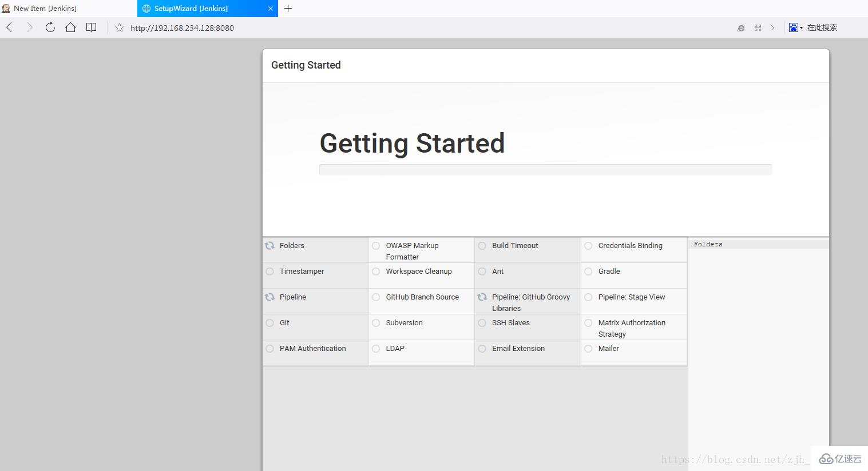The height and width of the screenshot is (471, 868).
Task: Switch to New Item [Jenkins] tab
Action: coord(69,9)
